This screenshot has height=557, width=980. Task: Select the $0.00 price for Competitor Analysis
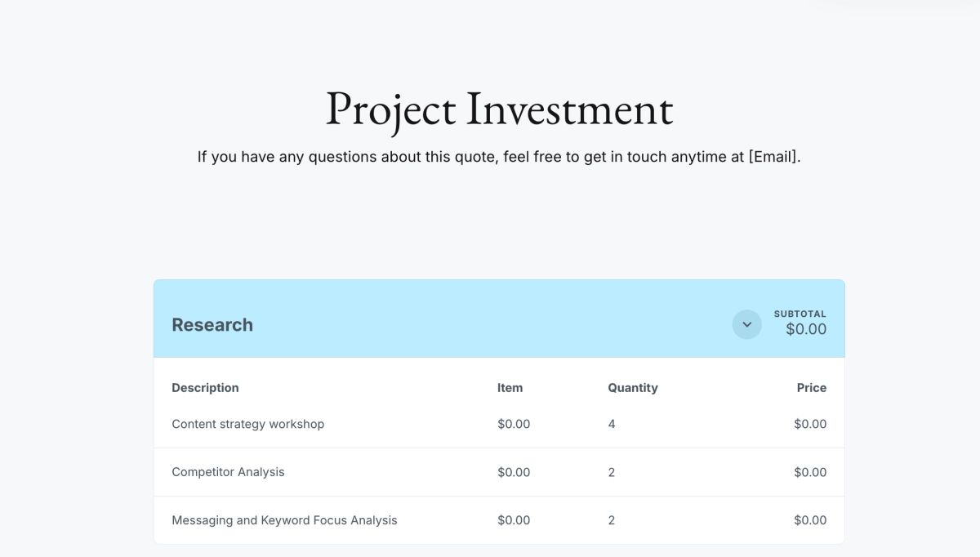[x=811, y=471]
